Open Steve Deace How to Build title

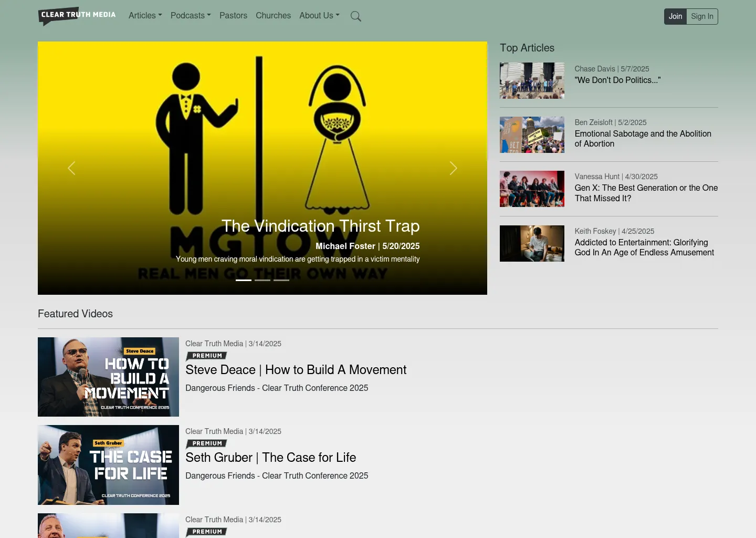point(296,370)
